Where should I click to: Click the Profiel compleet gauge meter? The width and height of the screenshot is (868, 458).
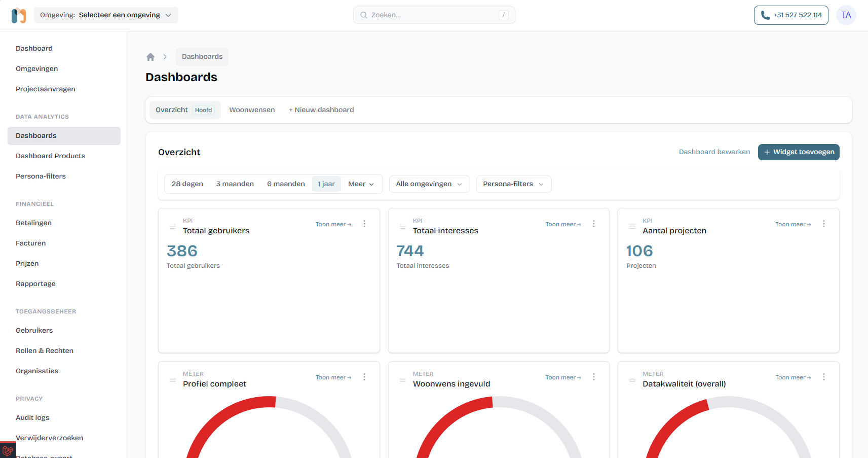click(269, 427)
